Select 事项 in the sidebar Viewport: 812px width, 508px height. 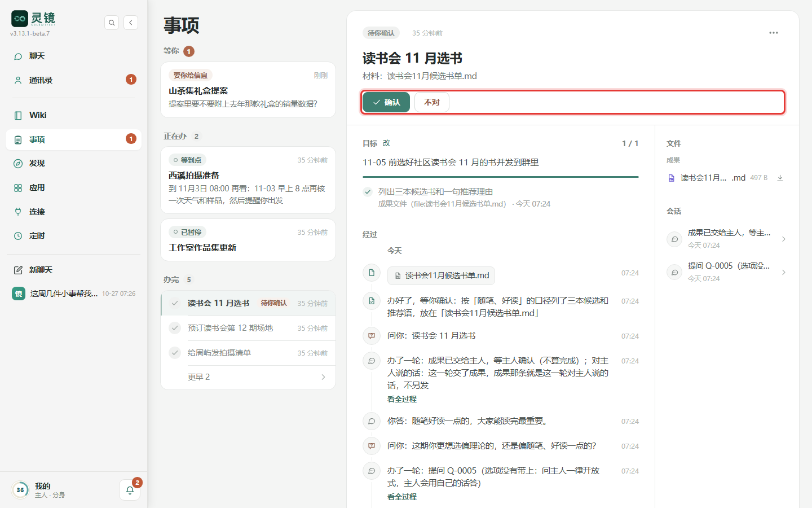[73, 139]
